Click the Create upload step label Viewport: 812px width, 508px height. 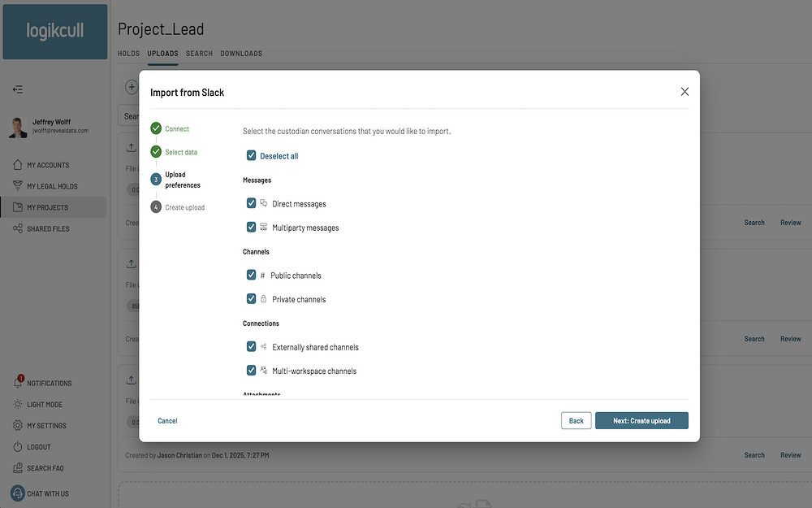(x=185, y=207)
